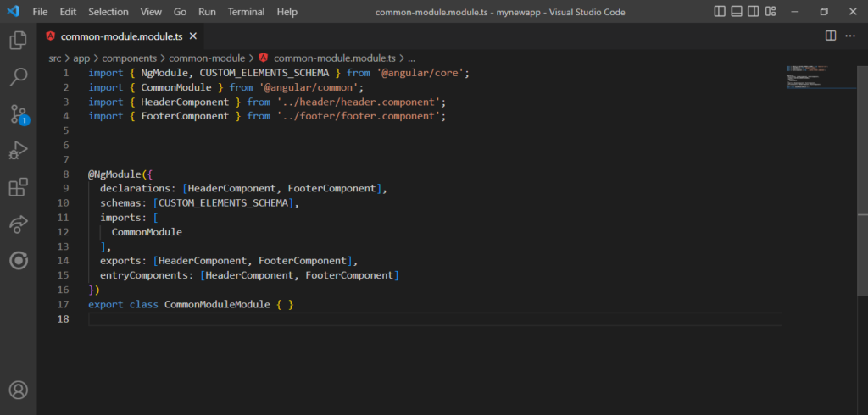Viewport: 868px width, 415px height.
Task: Open the View menu
Action: (151, 12)
